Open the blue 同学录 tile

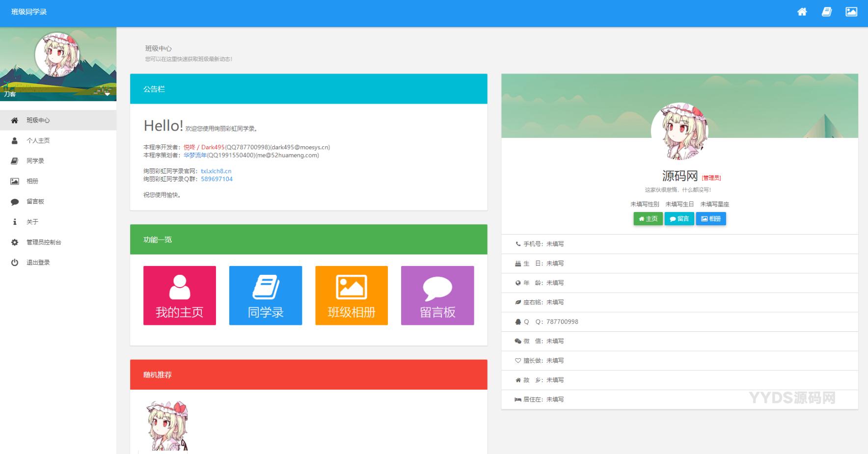[x=265, y=295]
